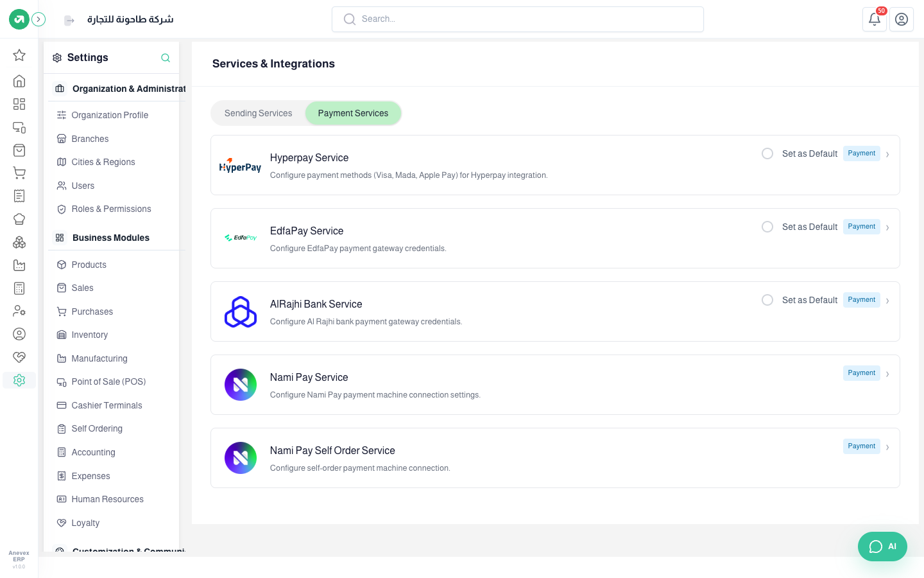Click the Anevex logo at top left
This screenshot has height=578, width=924.
click(19, 19)
